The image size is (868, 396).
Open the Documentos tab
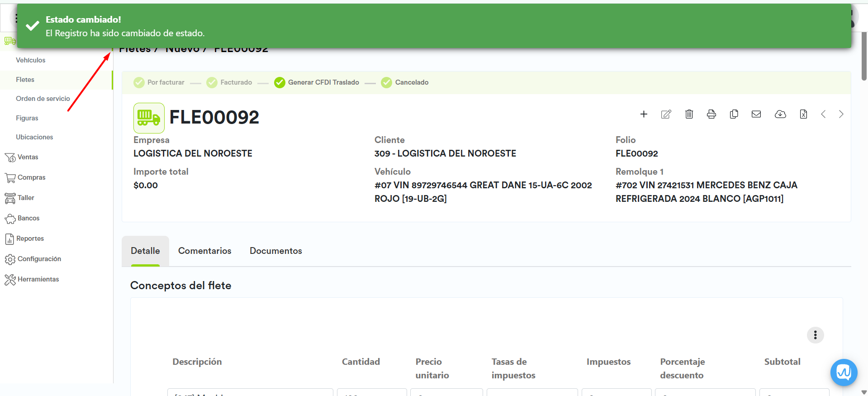point(275,251)
